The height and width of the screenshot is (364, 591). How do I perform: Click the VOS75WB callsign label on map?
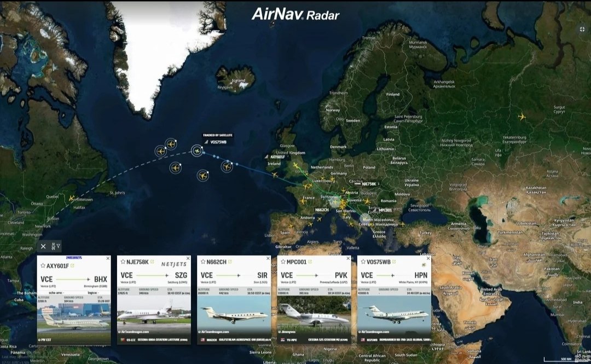click(218, 142)
